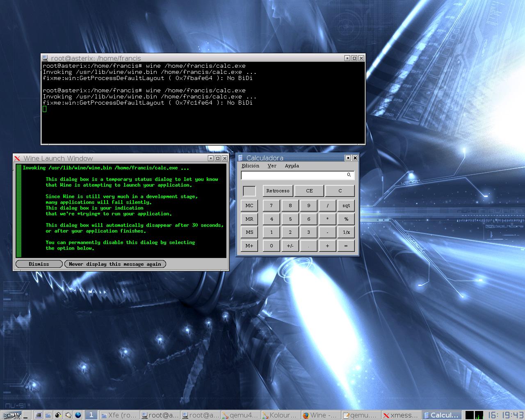This screenshot has height=420, width=525.
Task: Open the Edición menu in Calculadora
Action: click(250, 166)
